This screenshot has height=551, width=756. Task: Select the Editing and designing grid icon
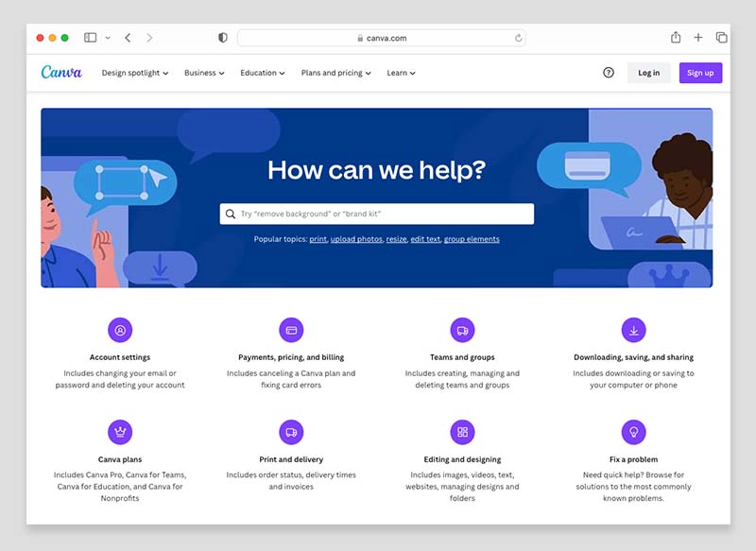462,432
